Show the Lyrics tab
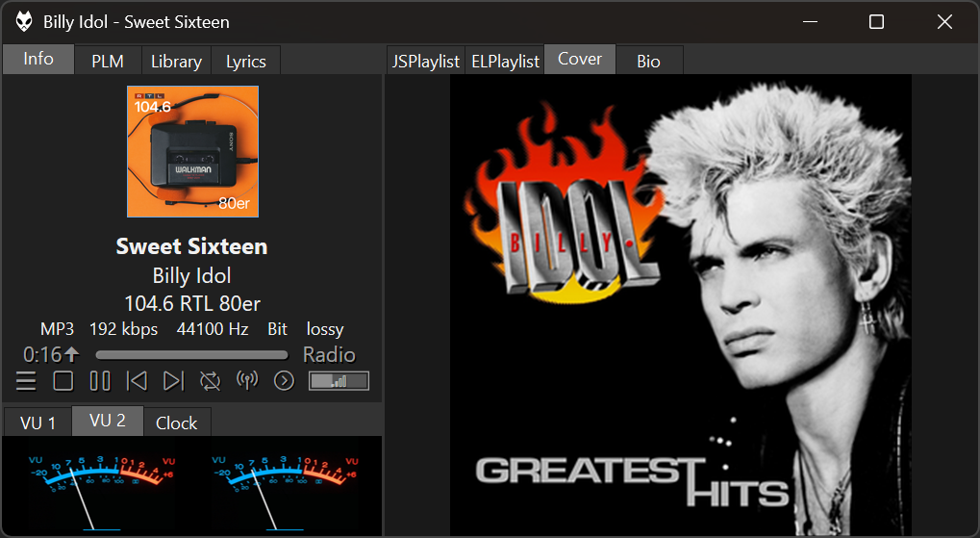Image resolution: width=980 pixels, height=538 pixels. [245, 62]
